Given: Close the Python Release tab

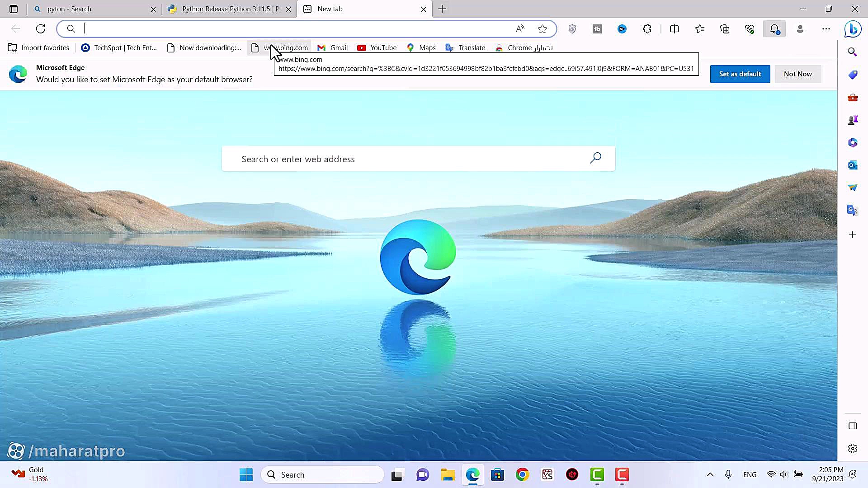Looking at the screenshot, I should click(288, 9).
